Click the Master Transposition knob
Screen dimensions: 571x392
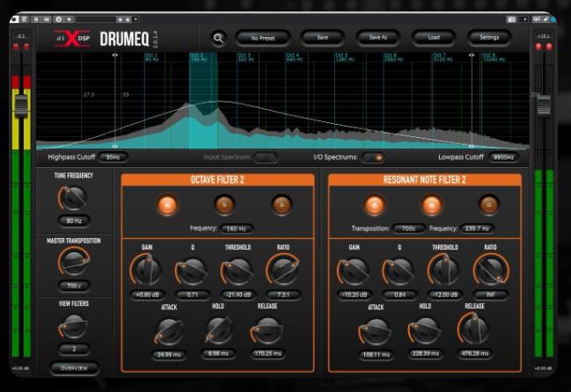point(74,261)
